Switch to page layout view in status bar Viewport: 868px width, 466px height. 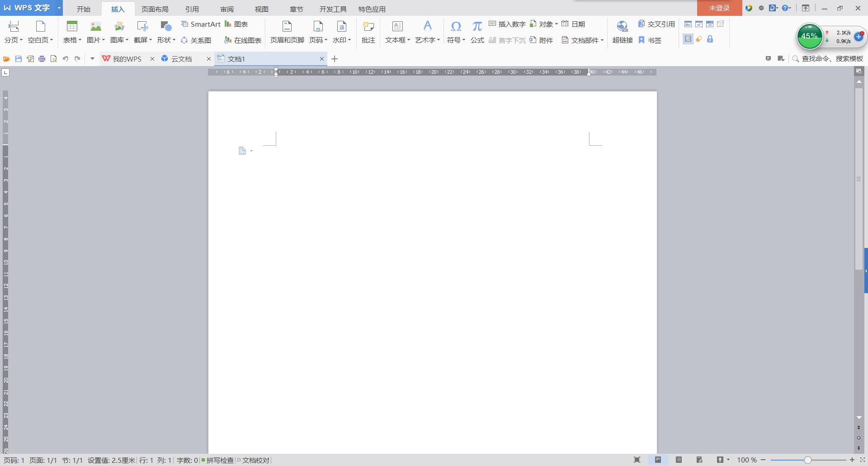coord(658,460)
